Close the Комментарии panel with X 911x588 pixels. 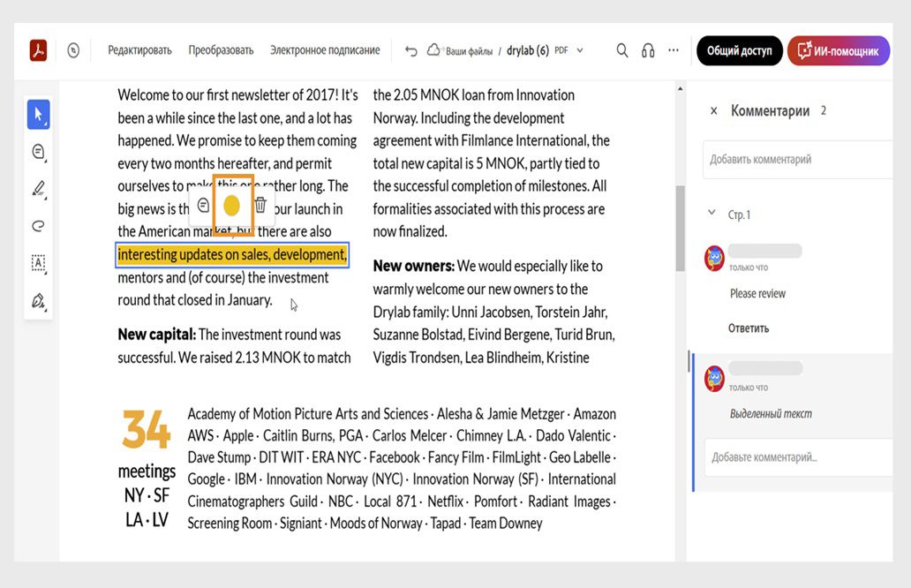click(x=714, y=110)
